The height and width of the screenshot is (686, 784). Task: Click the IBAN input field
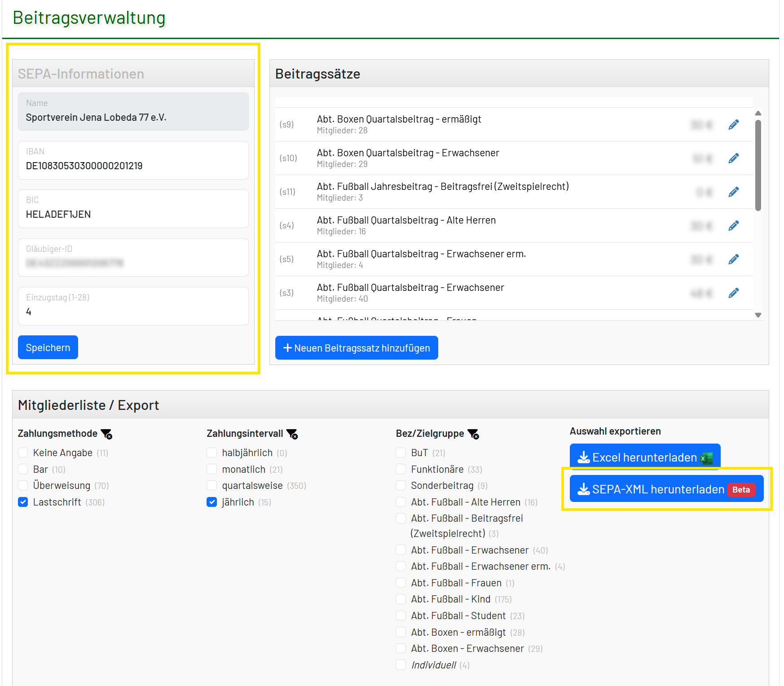pyautogui.click(x=133, y=166)
